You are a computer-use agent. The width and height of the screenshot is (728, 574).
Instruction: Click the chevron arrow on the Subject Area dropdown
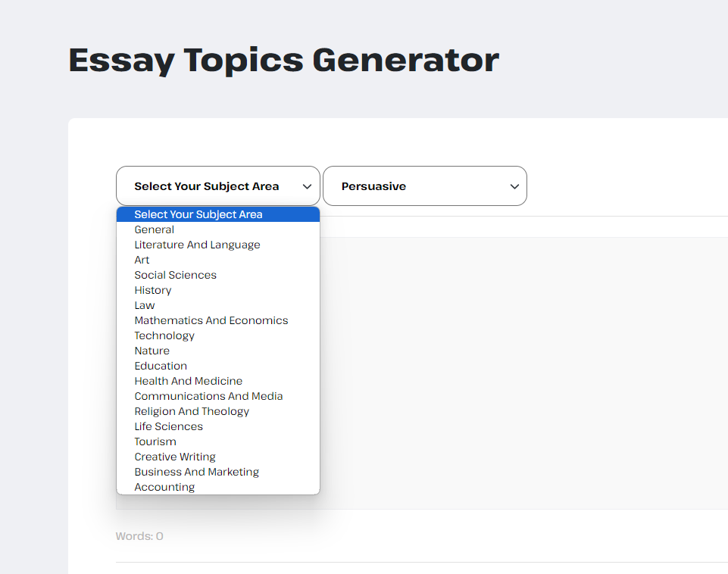point(307,186)
